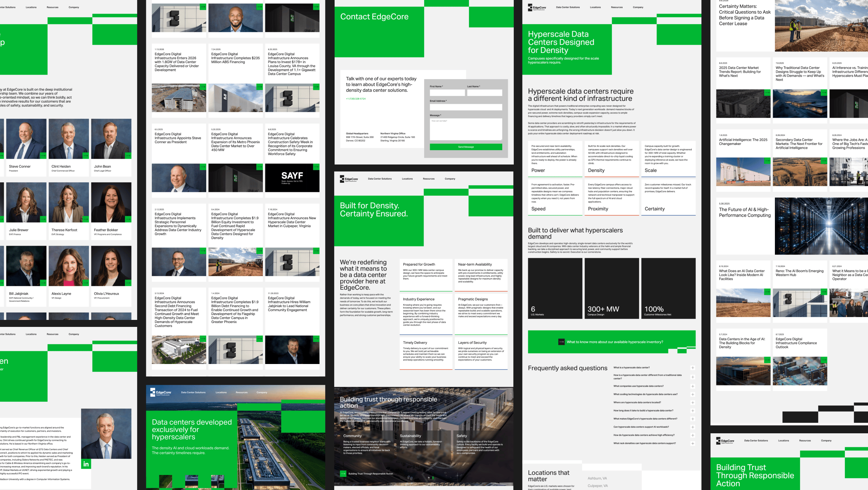Click the 'Send Message' button
Viewport: 868px width, 490px height.
click(466, 147)
